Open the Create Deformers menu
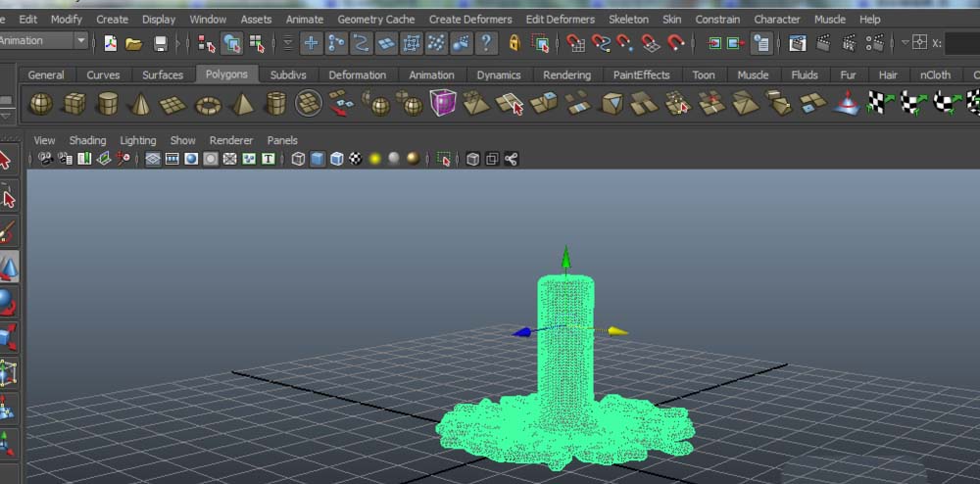The height and width of the screenshot is (484, 980). pos(470,20)
